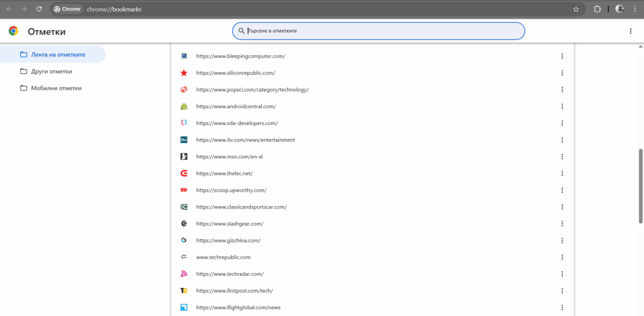Select https://www.thelec.net/ bookmark text
Screen dimensions: 644x316
pyautogui.click(x=225, y=173)
